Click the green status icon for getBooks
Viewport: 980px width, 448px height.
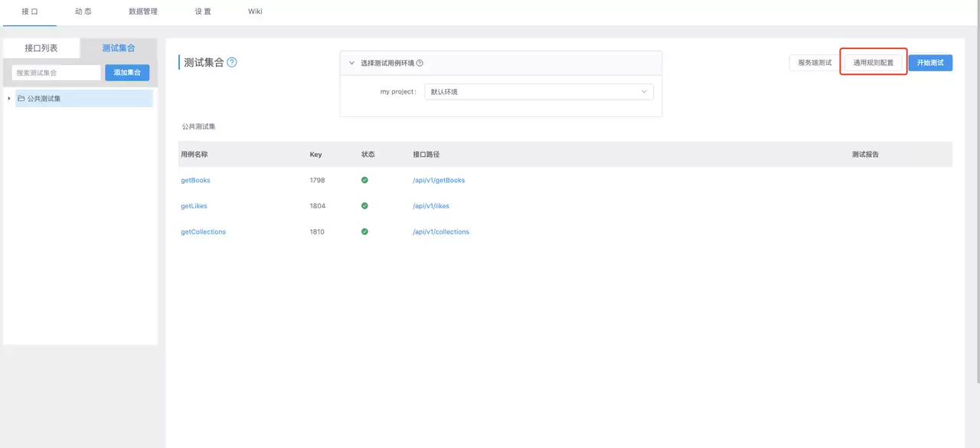364,180
